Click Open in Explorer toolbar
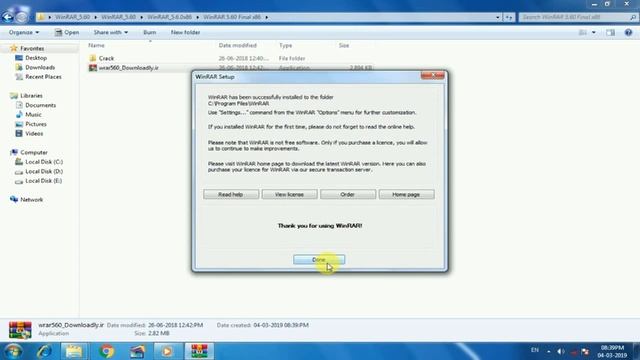Image resolution: width=640 pixels, height=360 pixels. pos(67,32)
